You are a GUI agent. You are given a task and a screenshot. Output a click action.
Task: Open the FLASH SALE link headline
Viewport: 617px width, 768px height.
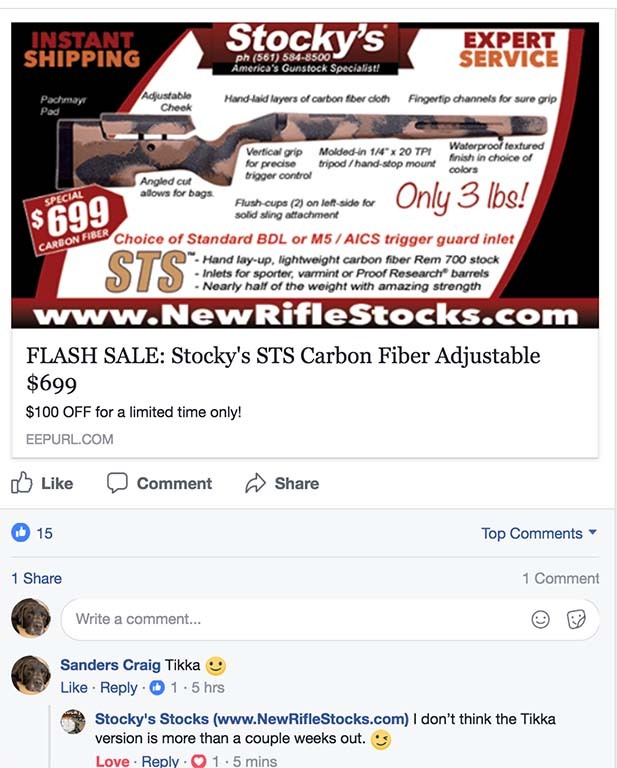click(283, 369)
